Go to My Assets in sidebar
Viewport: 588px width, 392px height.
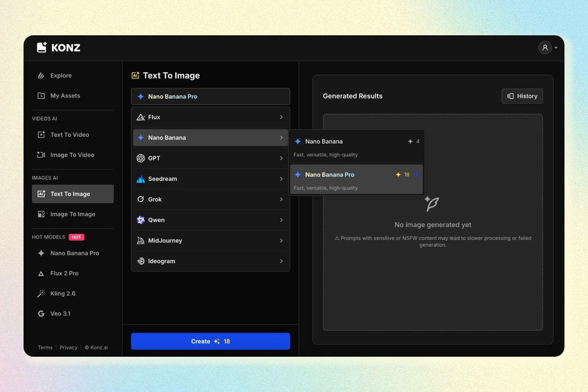[73, 96]
